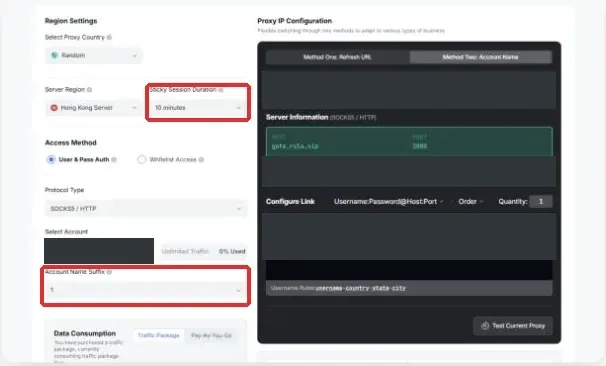
Task: Click the Protocol Type label
Action: pyautogui.click(x=65, y=190)
